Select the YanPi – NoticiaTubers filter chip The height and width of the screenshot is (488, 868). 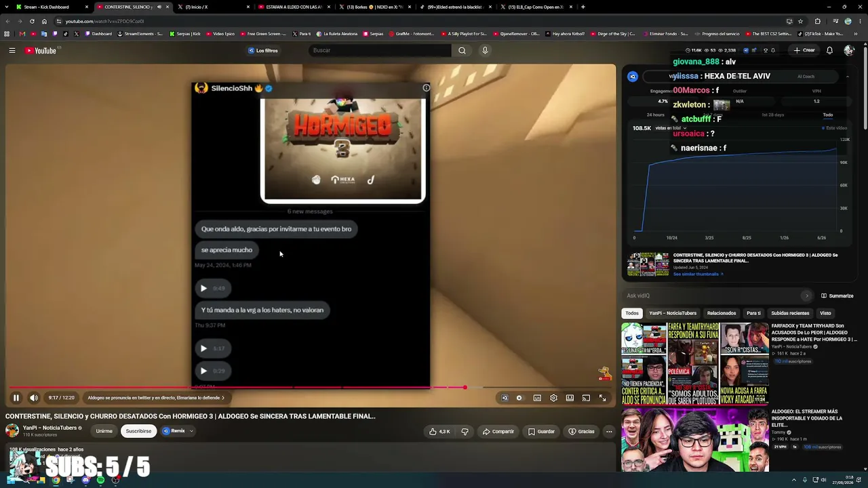[x=673, y=313]
